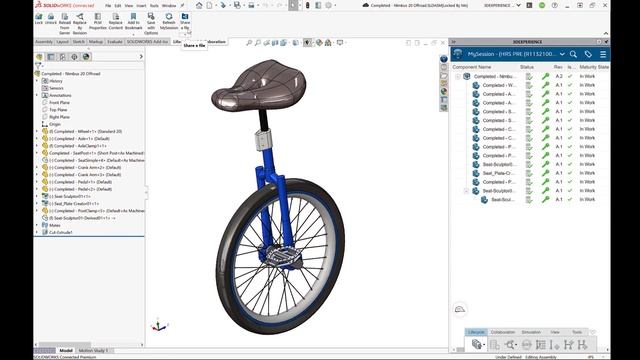Click tag icon in MySession header
This screenshot has width=640, height=360.
[x=588, y=54]
